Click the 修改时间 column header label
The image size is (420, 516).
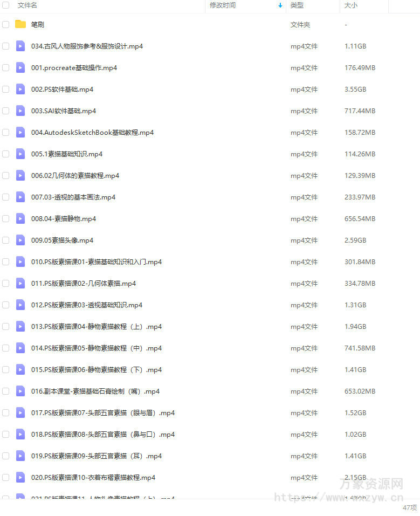click(x=223, y=5)
